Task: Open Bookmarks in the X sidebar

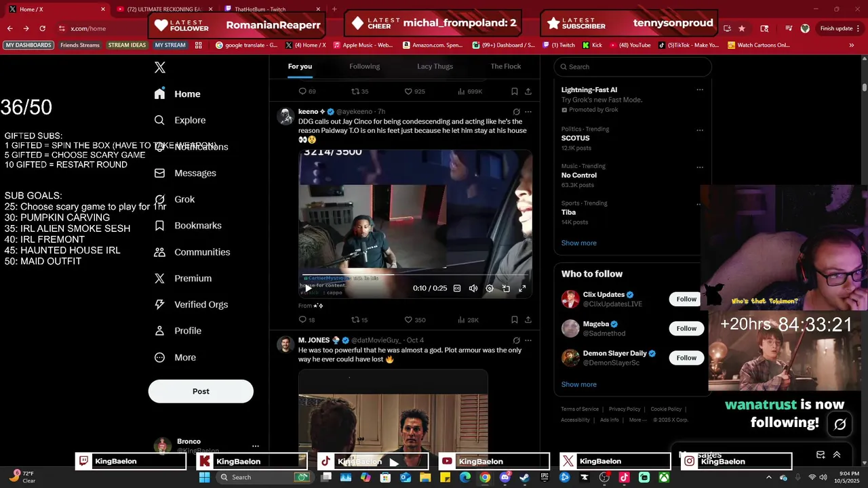Action: click(188, 226)
